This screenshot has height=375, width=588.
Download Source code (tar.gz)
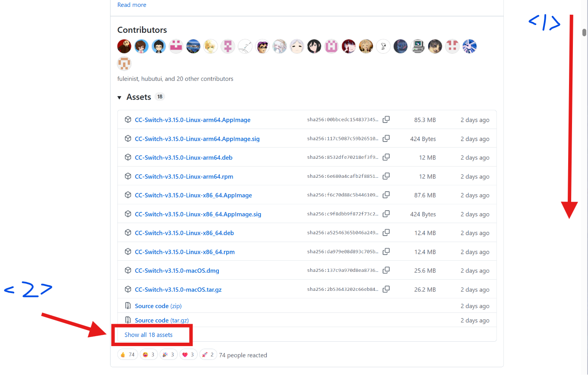(162, 320)
